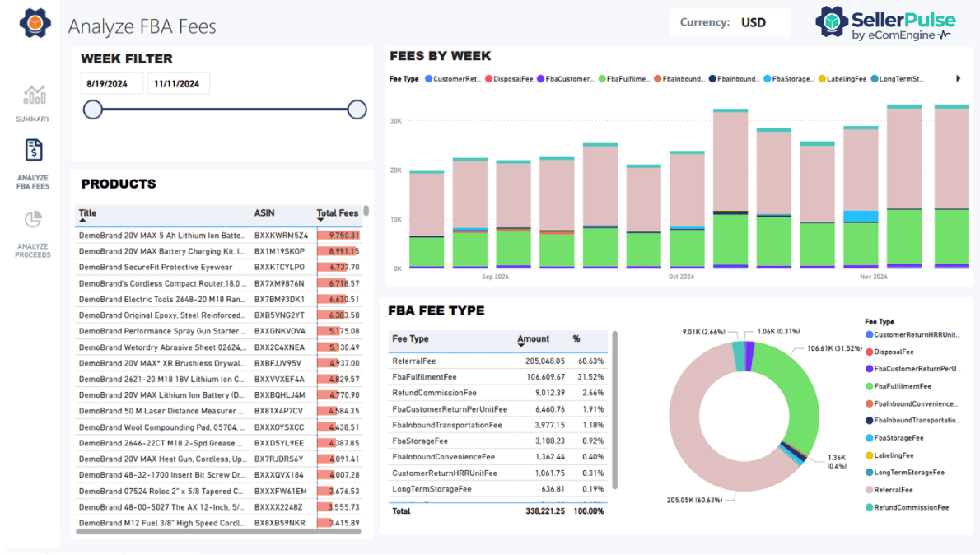The width and height of the screenshot is (980, 555).
Task: Select ReferralFee in donut chart legend
Action: click(889, 490)
